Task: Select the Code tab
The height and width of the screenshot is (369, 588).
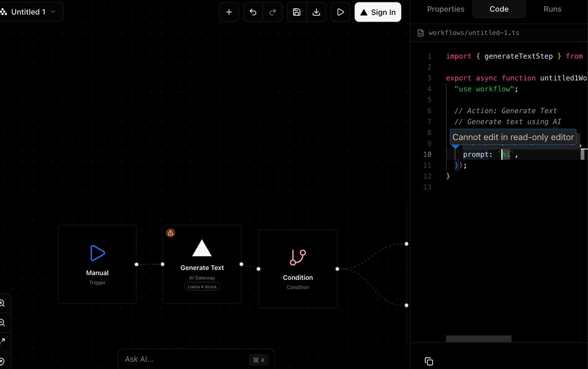Action: (x=499, y=9)
